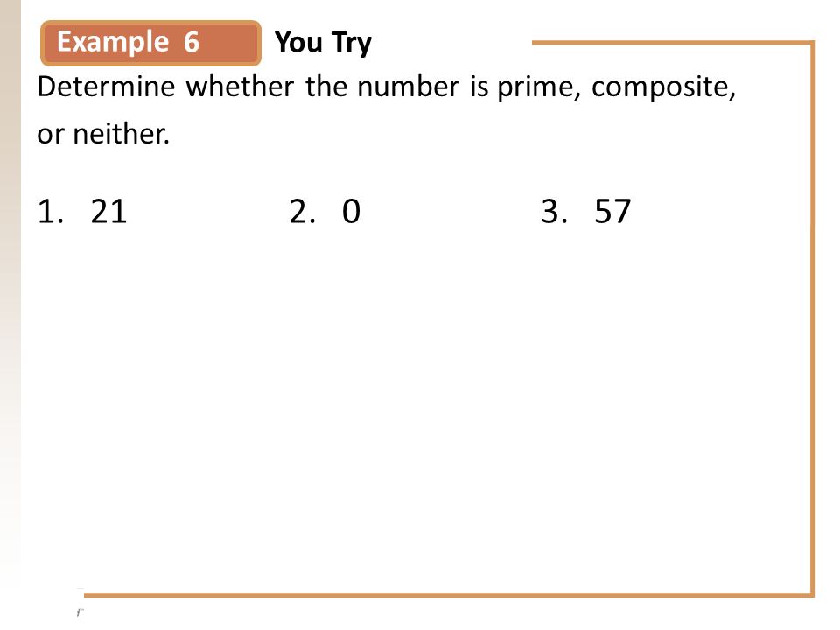Click the orange Example 6 badge
Image resolution: width=840 pixels, height=630 pixels.
click(x=150, y=43)
